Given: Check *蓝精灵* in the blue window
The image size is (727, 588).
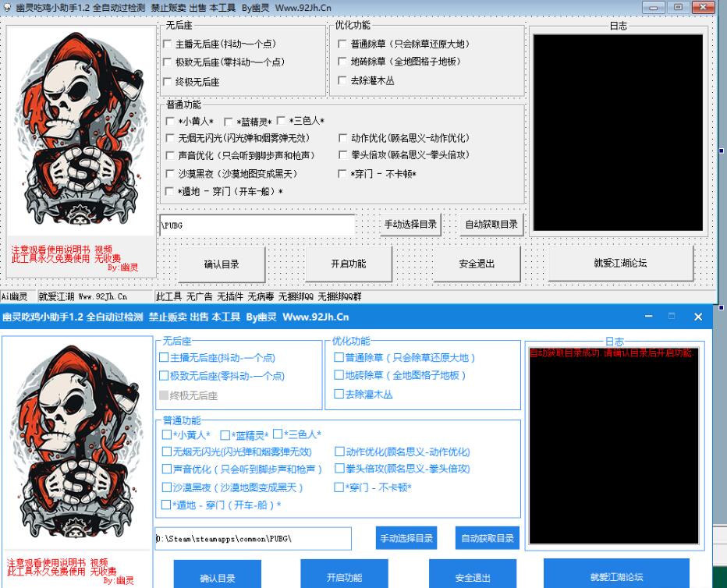Looking at the screenshot, I should (x=225, y=435).
